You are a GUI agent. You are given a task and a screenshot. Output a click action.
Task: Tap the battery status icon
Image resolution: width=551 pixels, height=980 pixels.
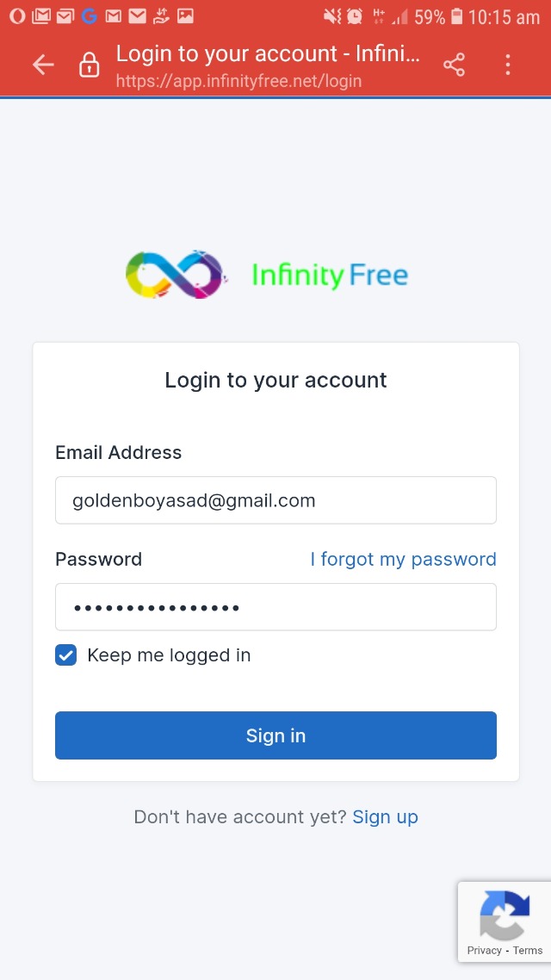point(456,16)
